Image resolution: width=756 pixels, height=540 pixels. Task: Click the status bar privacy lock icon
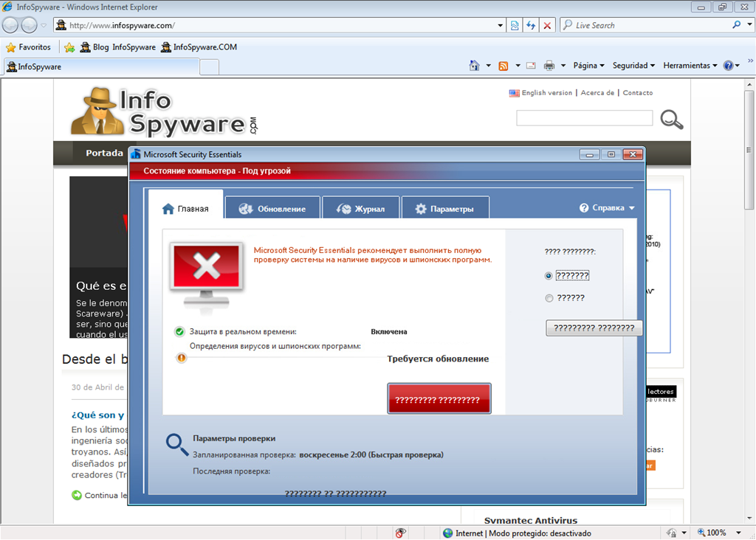tap(671, 533)
